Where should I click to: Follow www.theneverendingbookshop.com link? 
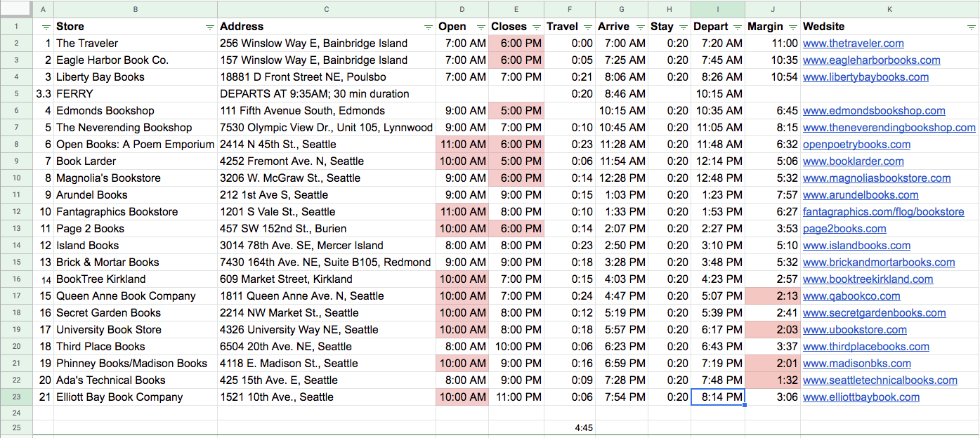coord(889,128)
